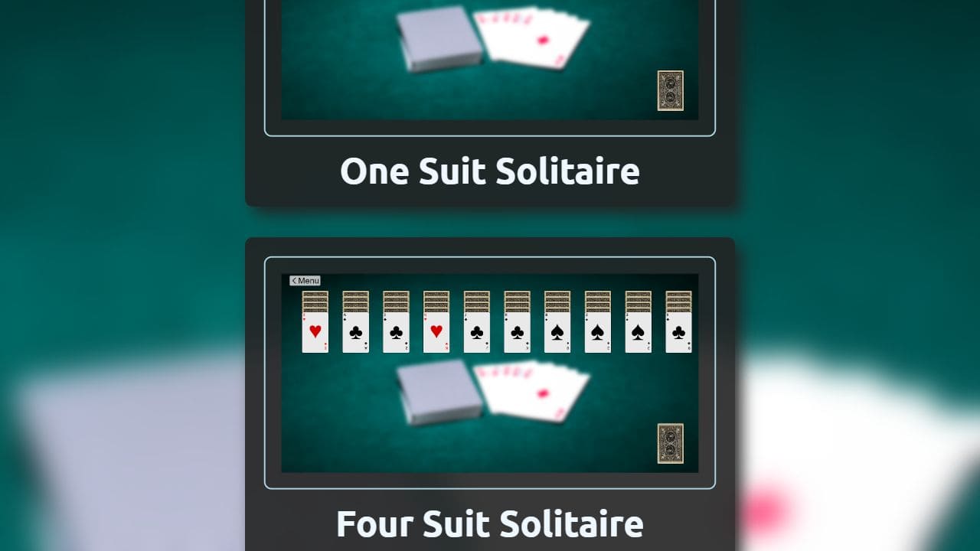Click the fanned cards in Four Suit preview

(x=532, y=390)
